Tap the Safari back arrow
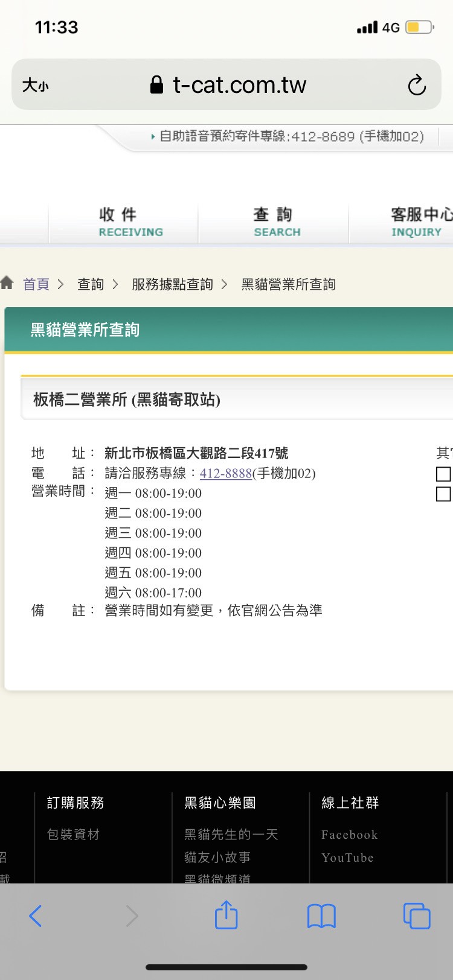 click(x=36, y=916)
